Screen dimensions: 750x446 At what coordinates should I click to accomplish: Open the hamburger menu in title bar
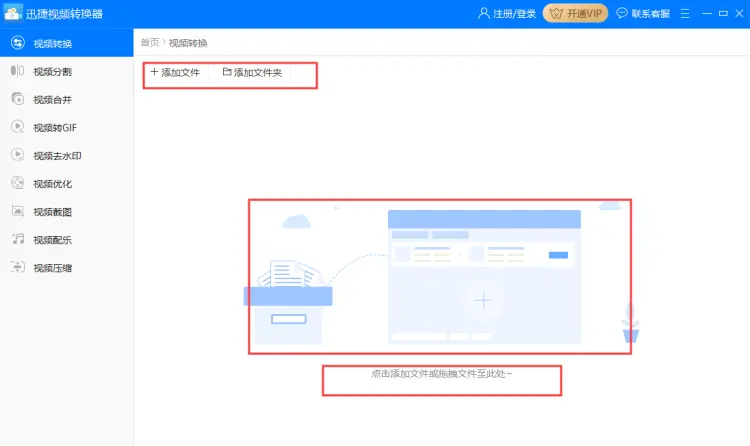click(685, 13)
